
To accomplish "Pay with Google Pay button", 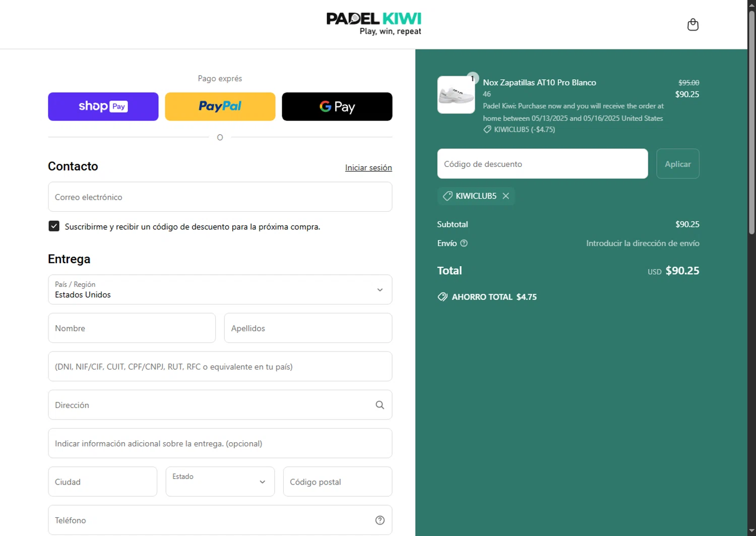I will (337, 106).
